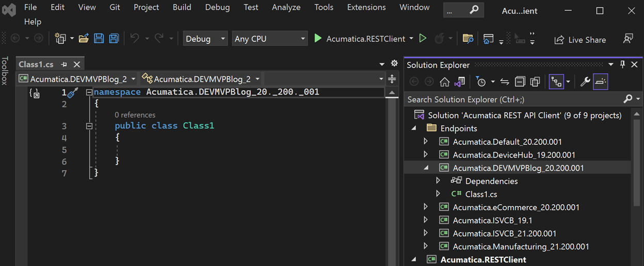Open the Any CPU platform dropdown
644x266 pixels.
(x=269, y=39)
